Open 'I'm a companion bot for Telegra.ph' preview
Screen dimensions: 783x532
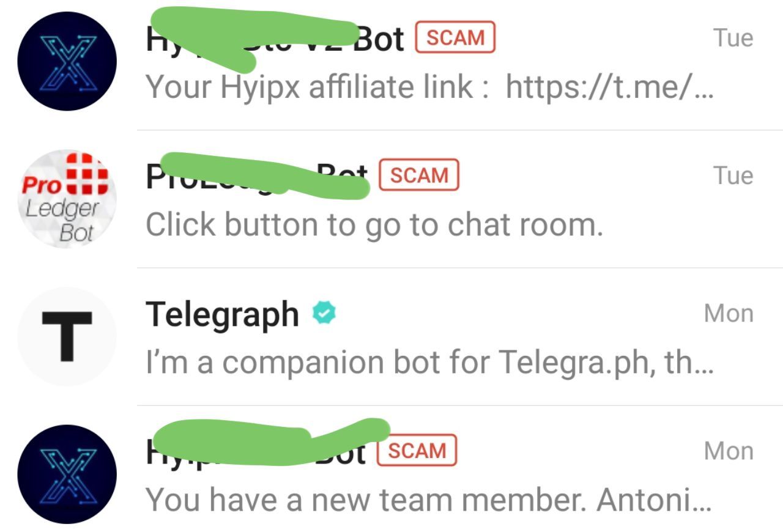429,362
